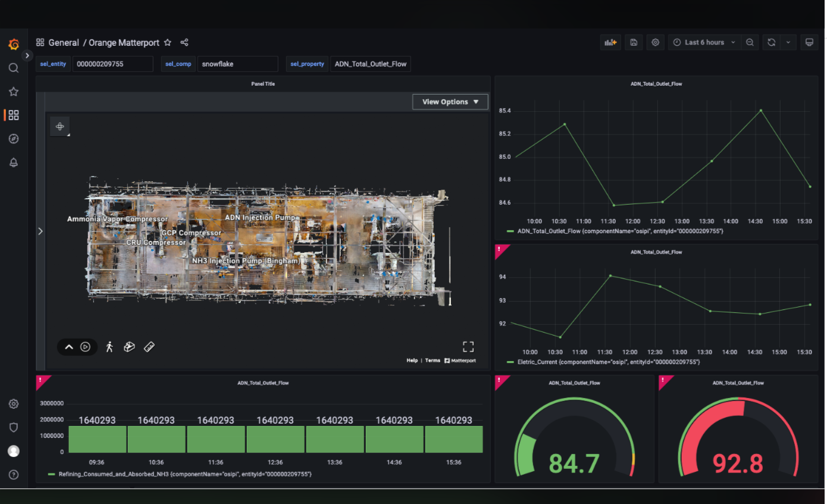The width and height of the screenshot is (827, 504).
Task: Open Grafana home logo
Action: (14, 44)
